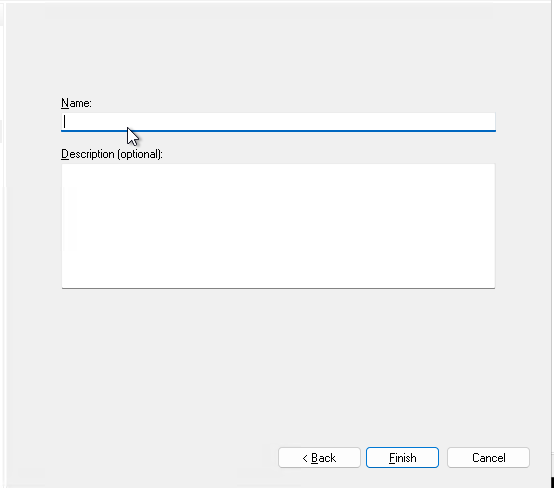Image resolution: width=554 pixels, height=488 pixels.
Task: Click the right side of Description box
Action: pyautogui.click(x=484, y=226)
